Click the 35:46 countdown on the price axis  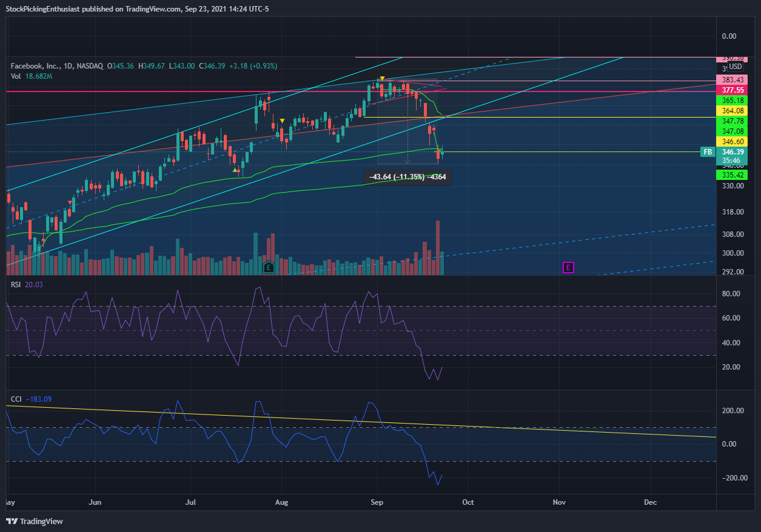731,161
